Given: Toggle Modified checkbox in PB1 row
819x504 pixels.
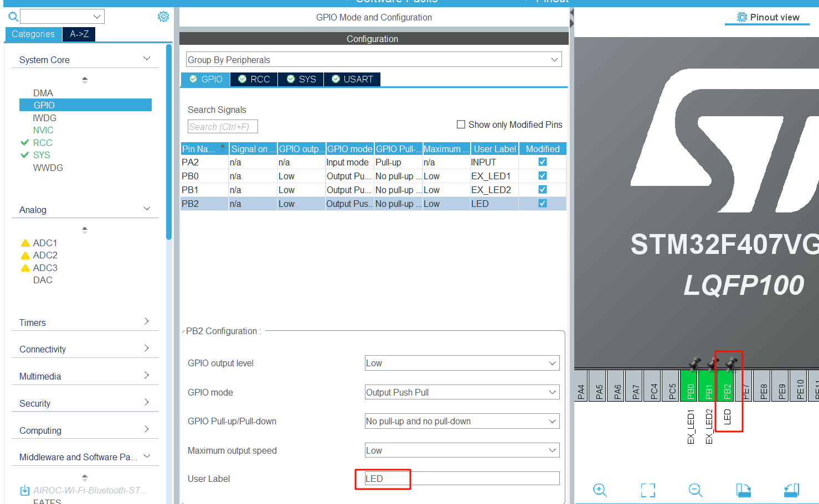Looking at the screenshot, I should coord(543,190).
